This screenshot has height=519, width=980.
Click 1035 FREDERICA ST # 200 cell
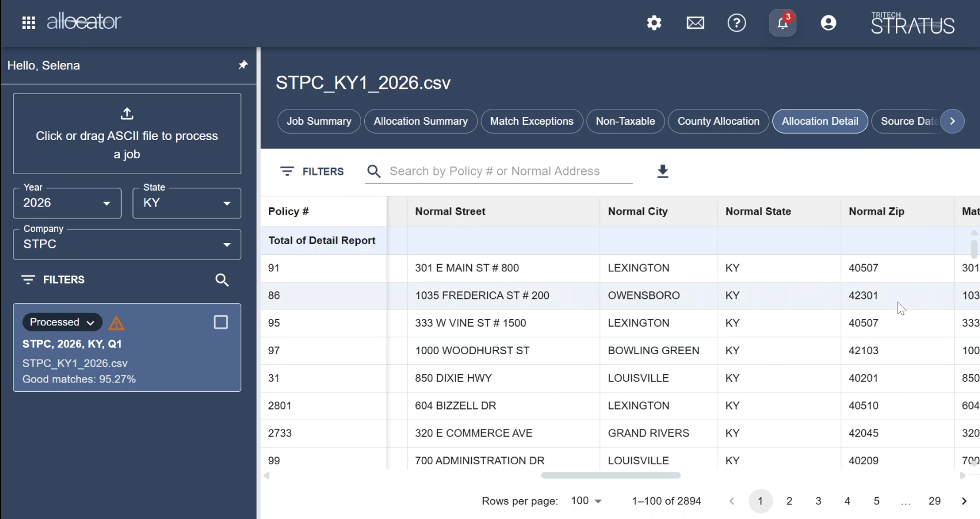[x=503, y=295]
